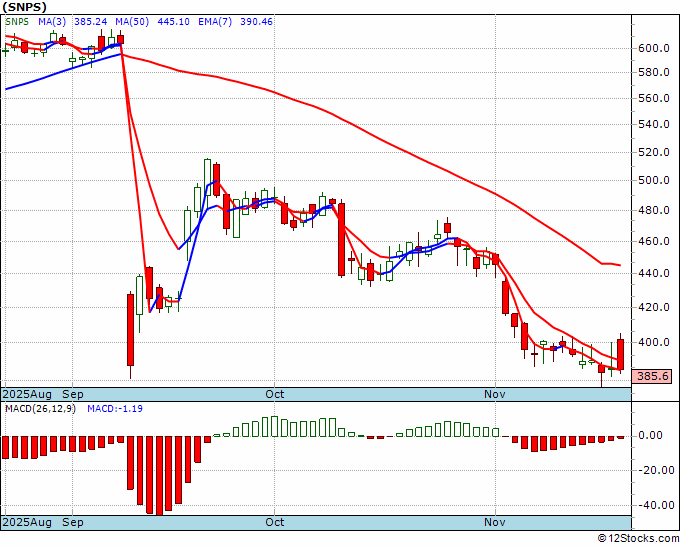Click the deepest red MACD histogram bar
The height and width of the screenshot is (546, 680).
[159, 476]
